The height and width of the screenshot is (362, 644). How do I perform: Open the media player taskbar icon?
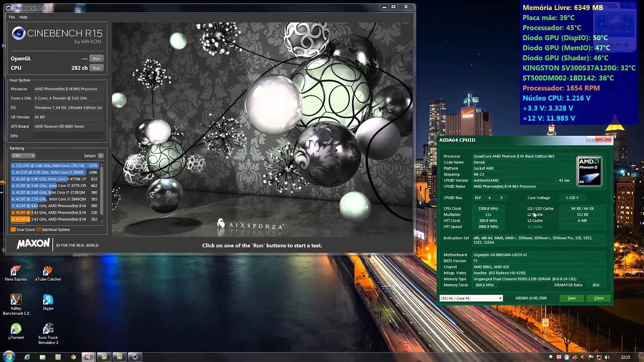point(58,357)
